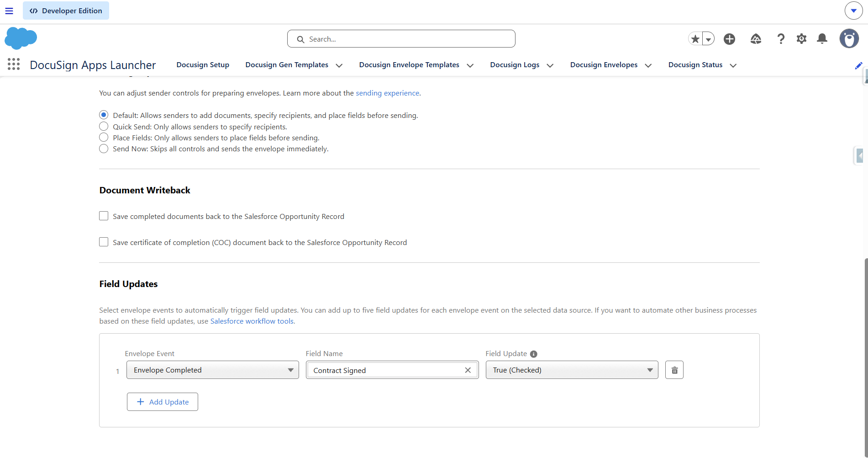
Task: Open the Field Update True (Checked) dropdown
Action: point(572,370)
